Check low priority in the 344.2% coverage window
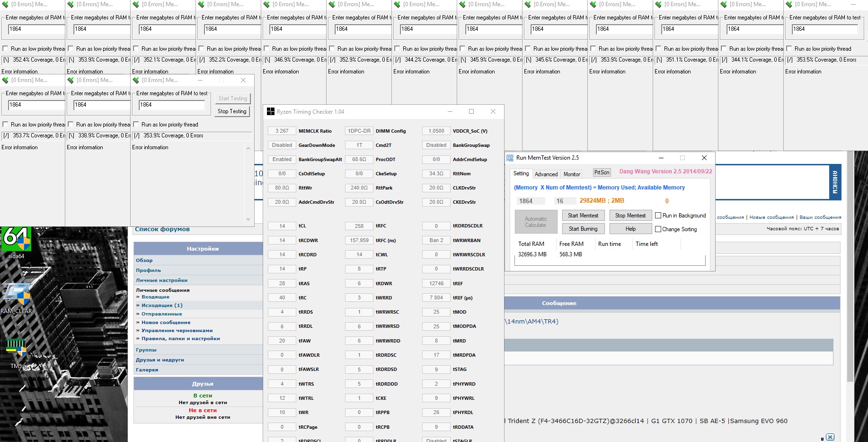This screenshot has width=868, height=442. point(398,49)
